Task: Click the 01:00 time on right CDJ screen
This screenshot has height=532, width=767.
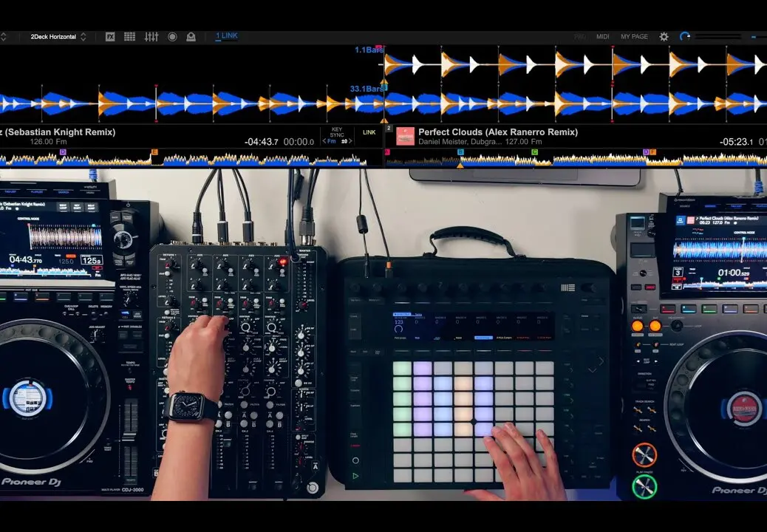Action: pos(734,273)
